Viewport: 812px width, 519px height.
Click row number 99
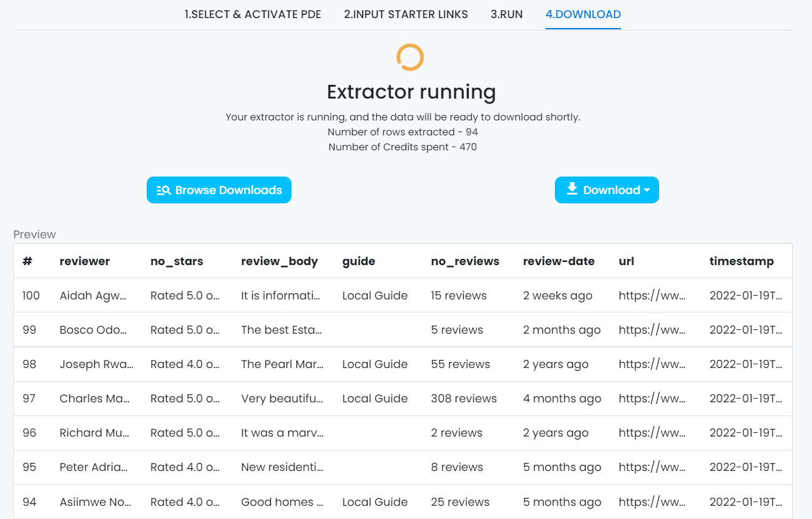click(x=29, y=330)
